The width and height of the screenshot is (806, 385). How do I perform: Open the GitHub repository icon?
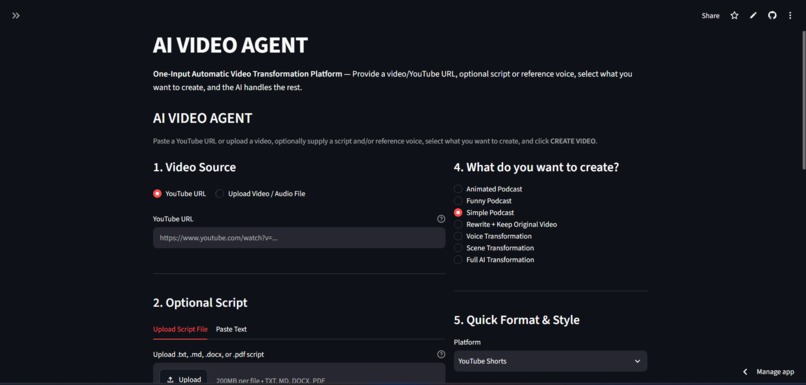coord(772,16)
